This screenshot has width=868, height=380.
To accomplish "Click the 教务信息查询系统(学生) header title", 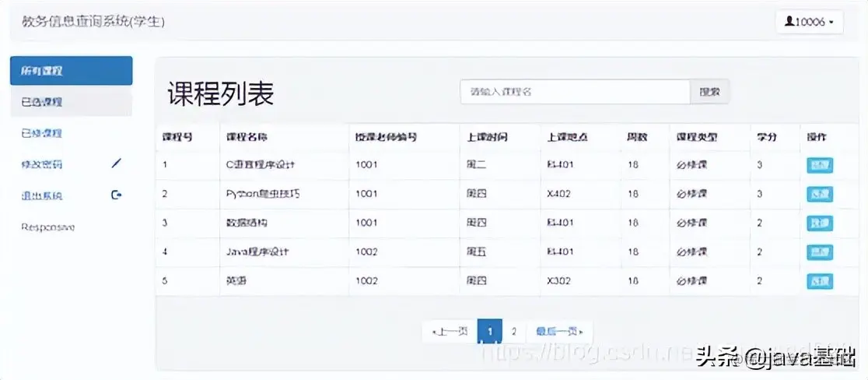I will [x=93, y=22].
